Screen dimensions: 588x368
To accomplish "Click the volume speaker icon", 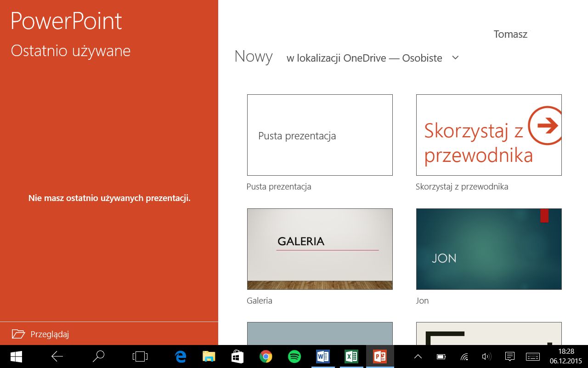I will pos(486,356).
